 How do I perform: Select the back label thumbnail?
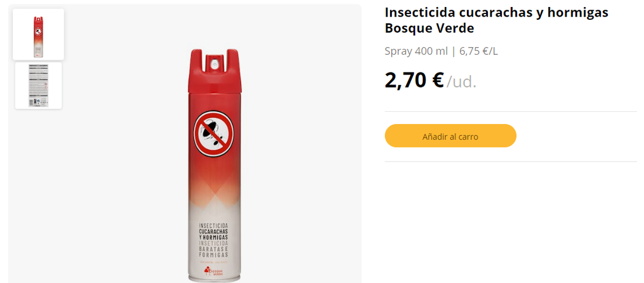[38, 86]
